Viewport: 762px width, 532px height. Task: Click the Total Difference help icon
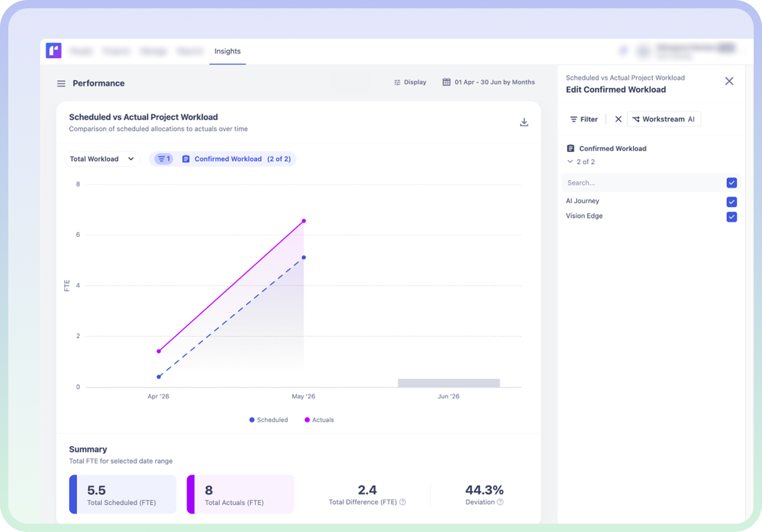coord(403,502)
